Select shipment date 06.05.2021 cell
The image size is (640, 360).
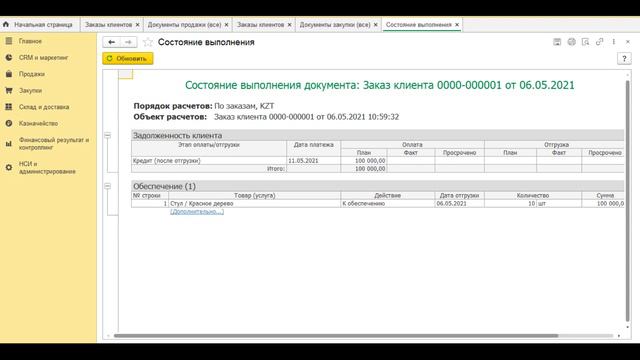click(460, 203)
